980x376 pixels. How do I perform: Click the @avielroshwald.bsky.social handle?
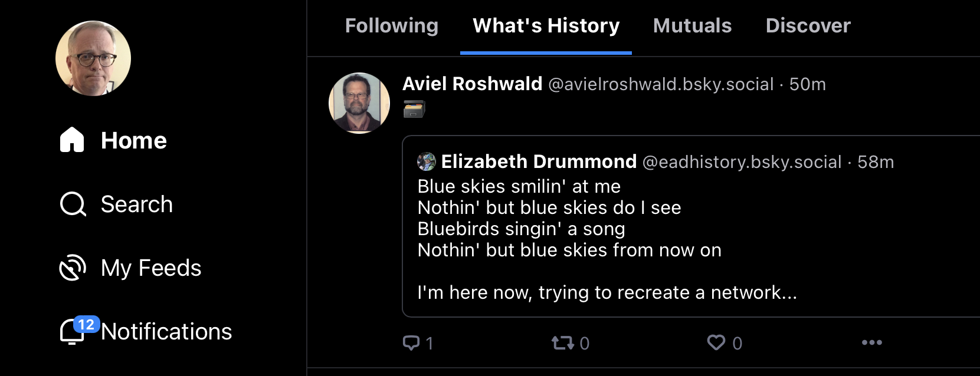(661, 84)
